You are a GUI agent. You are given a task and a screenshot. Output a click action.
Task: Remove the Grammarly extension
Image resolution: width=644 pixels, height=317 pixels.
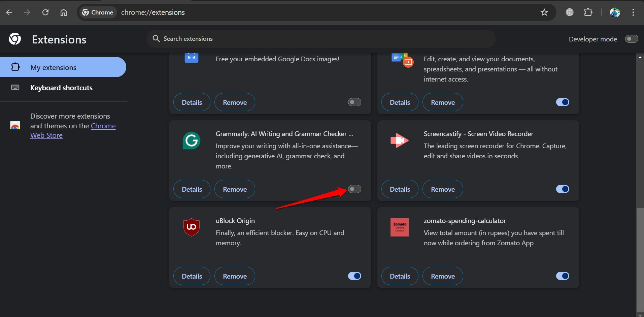pos(235,189)
